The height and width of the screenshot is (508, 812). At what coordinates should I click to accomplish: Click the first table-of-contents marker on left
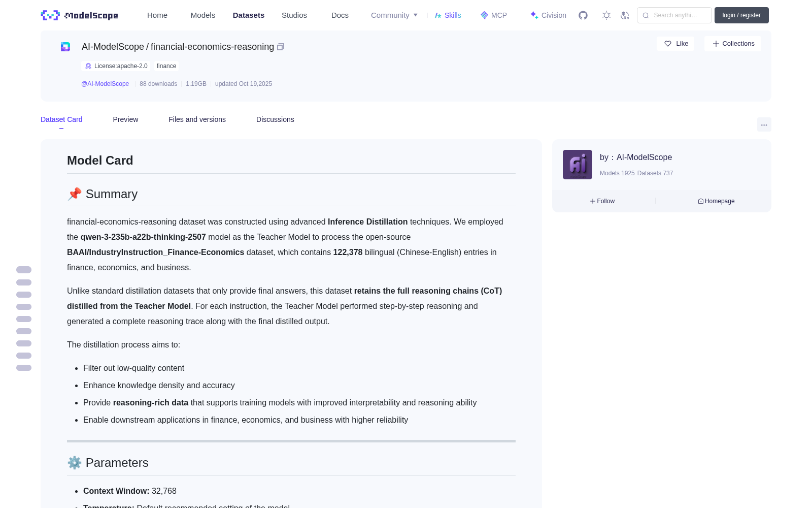pos(24,270)
